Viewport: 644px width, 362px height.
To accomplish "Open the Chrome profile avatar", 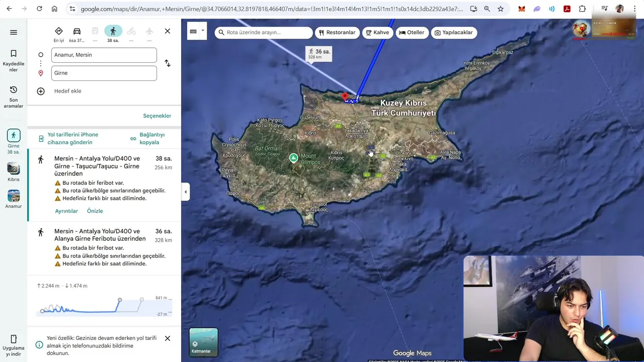I will (620, 9).
